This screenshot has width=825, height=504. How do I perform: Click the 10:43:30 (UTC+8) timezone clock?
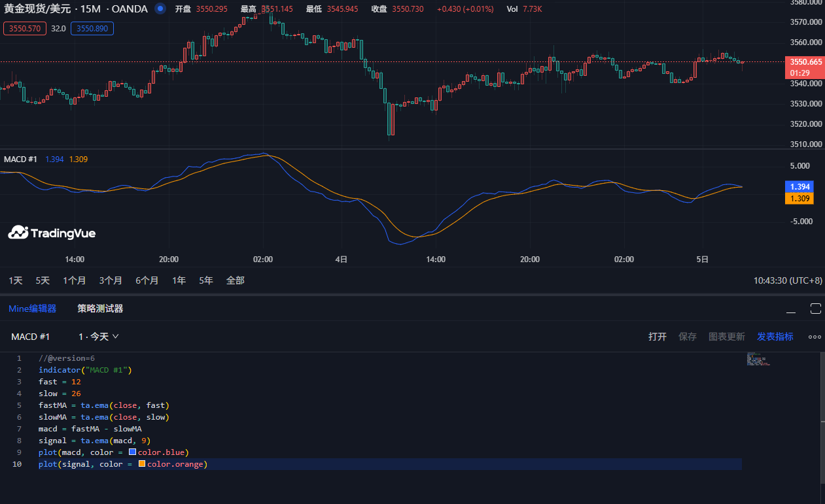pos(788,280)
